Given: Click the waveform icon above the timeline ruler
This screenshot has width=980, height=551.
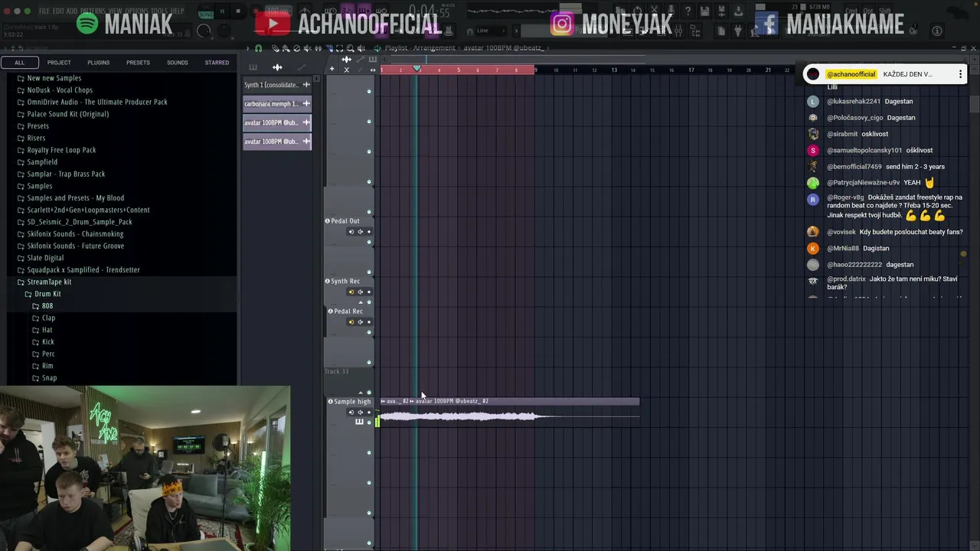Looking at the screenshot, I should tap(346, 60).
